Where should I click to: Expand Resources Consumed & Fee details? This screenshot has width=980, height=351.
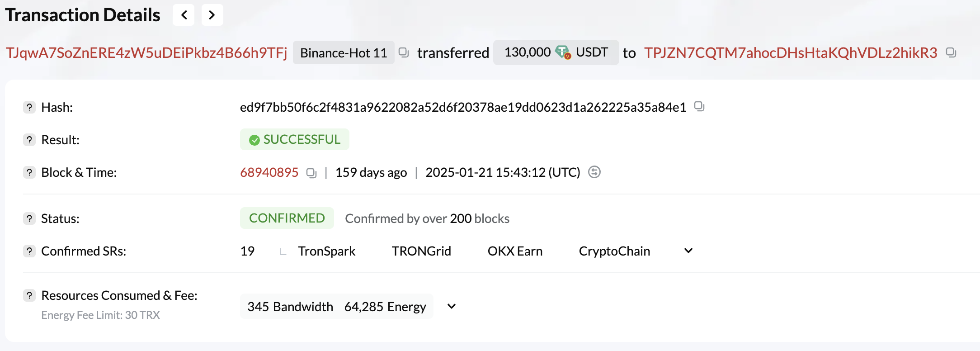(451, 306)
